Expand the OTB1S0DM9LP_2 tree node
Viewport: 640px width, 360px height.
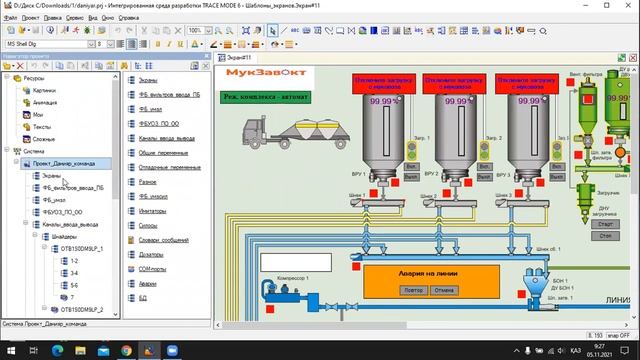[x=44, y=309]
